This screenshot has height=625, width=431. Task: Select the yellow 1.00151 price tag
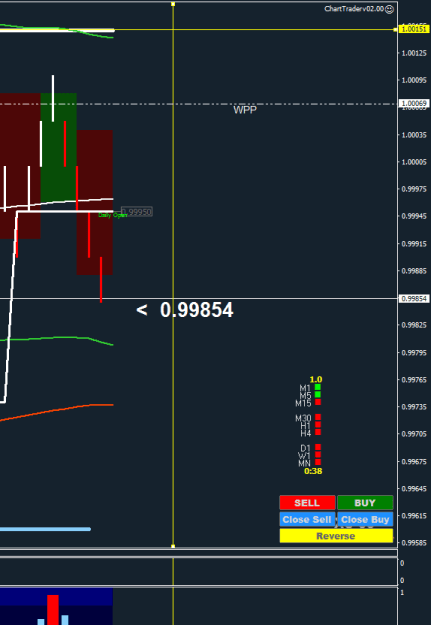[415, 29]
